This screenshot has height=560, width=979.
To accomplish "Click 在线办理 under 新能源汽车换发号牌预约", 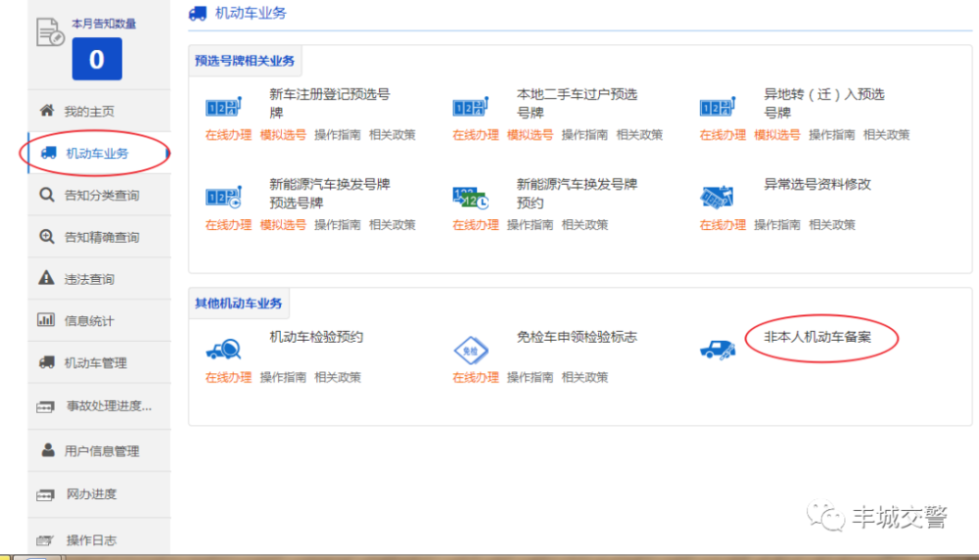I will coord(476,225).
